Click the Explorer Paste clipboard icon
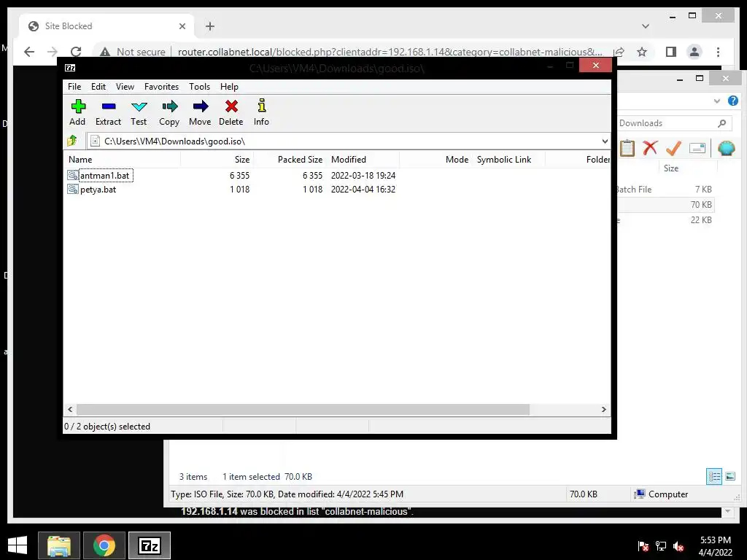The width and height of the screenshot is (747, 560). click(x=627, y=148)
